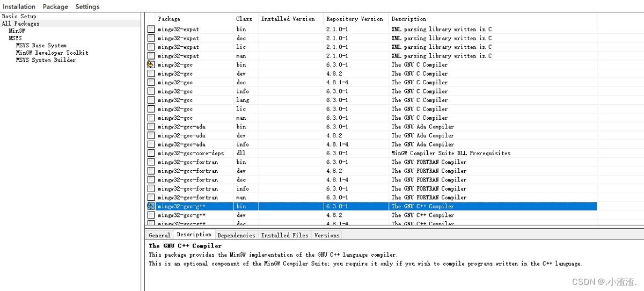Screen dimensions: 644x291
Task: Switch to the General tab
Action: (159, 235)
